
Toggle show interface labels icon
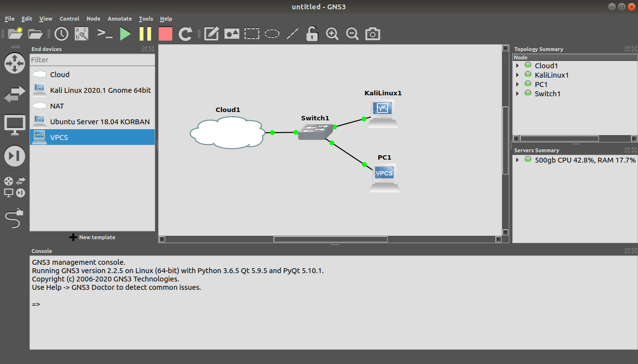click(x=82, y=34)
